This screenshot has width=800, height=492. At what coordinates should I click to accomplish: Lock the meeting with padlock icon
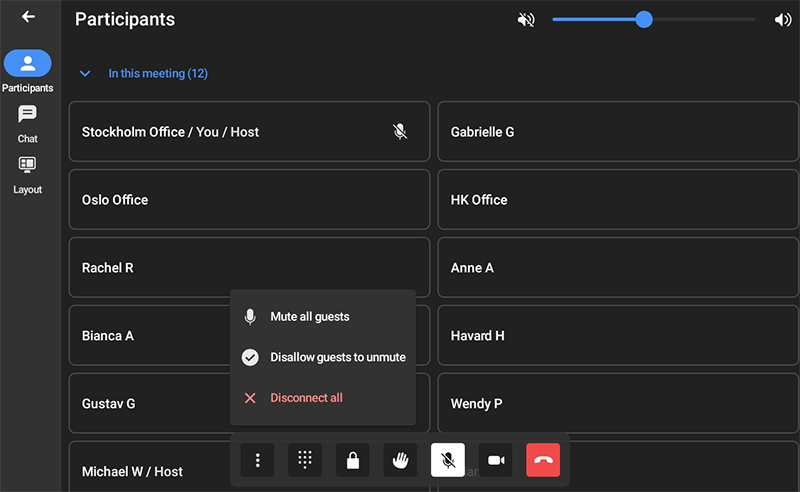352,460
